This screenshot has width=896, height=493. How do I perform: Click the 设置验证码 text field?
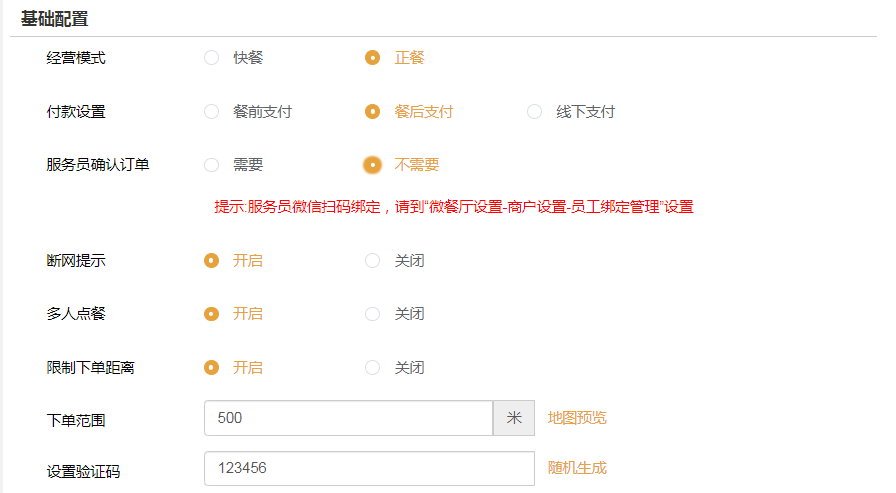[369, 468]
